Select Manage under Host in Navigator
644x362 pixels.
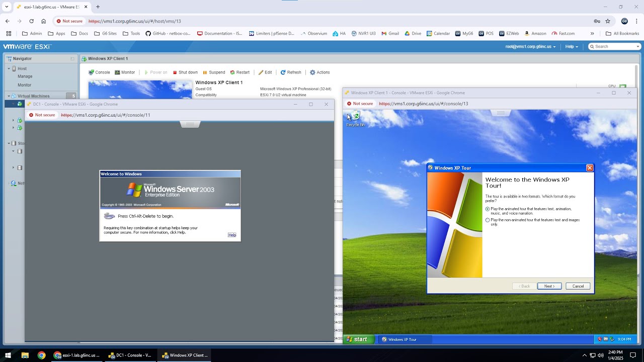click(25, 76)
